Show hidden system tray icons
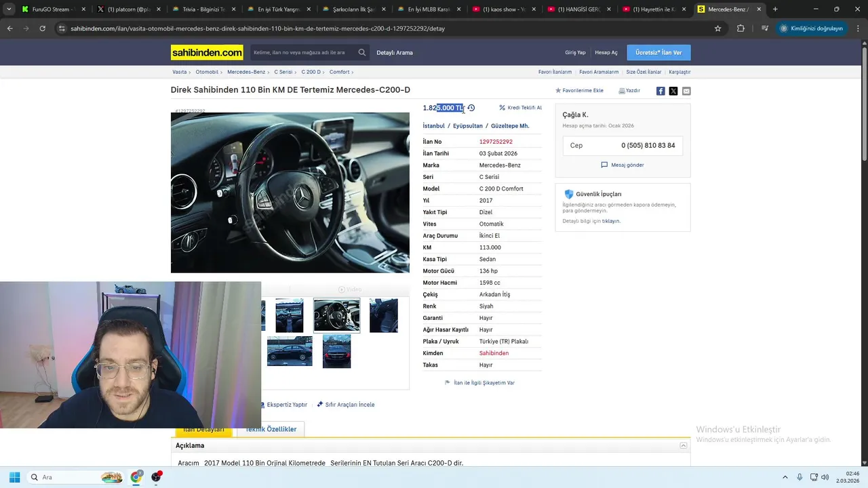The width and height of the screenshot is (868, 488). click(x=785, y=477)
